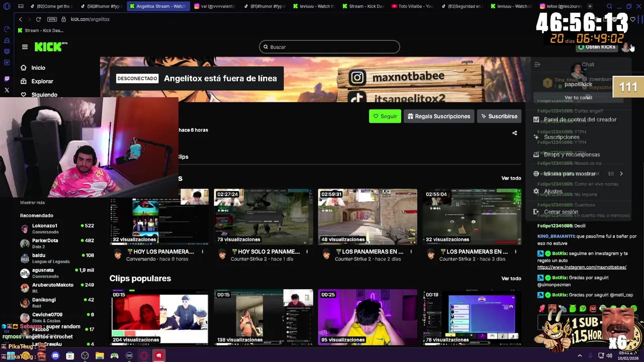Select Ver tu canal
Image resolution: width=644 pixels, height=362 pixels.
click(x=578, y=98)
